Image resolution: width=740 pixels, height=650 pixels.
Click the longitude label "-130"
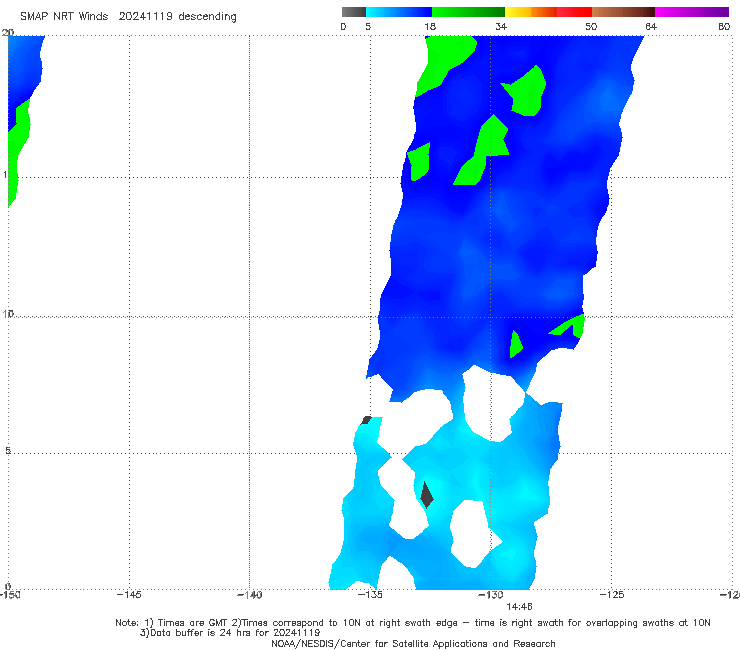point(491,595)
